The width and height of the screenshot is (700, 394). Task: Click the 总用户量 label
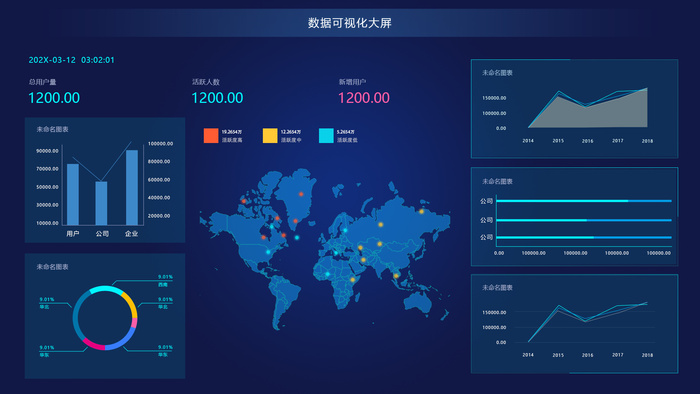click(42, 82)
